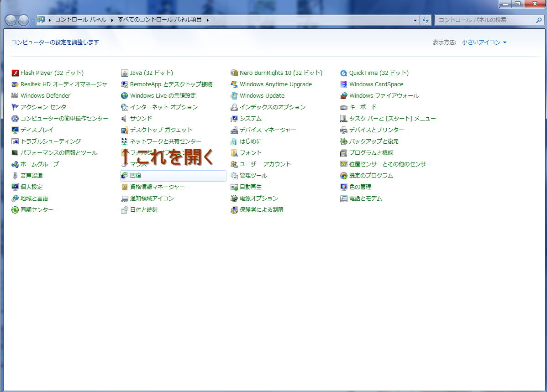Image resolution: width=547 pixels, height=392 pixels.
Task: Open the 個人設定 icon
Action: click(15, 187)
